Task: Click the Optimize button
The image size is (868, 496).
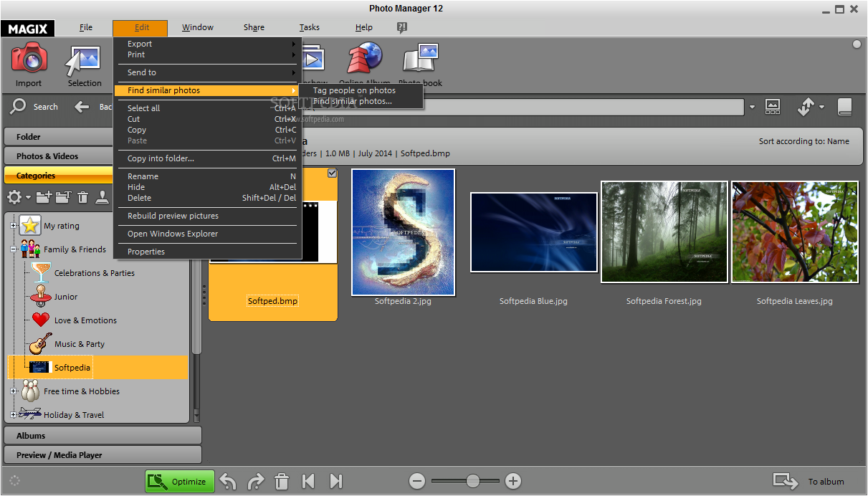Action: click(x=180, y=481)
